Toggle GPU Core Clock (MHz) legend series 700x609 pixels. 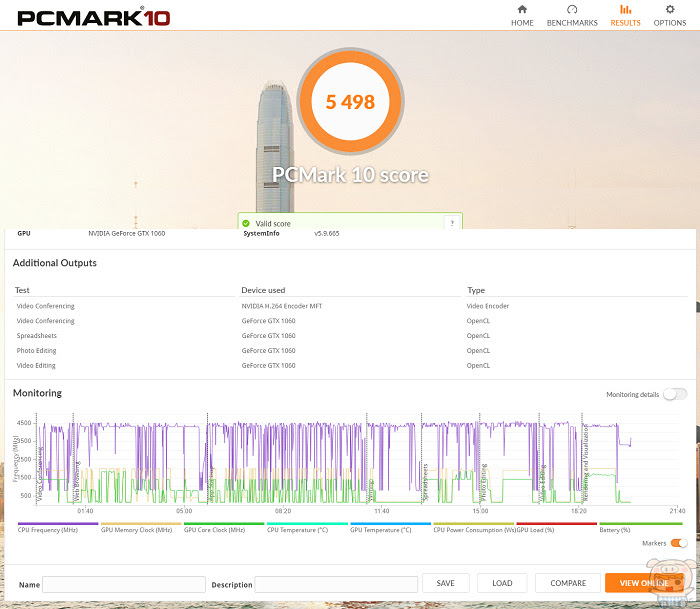coord(224,527)
